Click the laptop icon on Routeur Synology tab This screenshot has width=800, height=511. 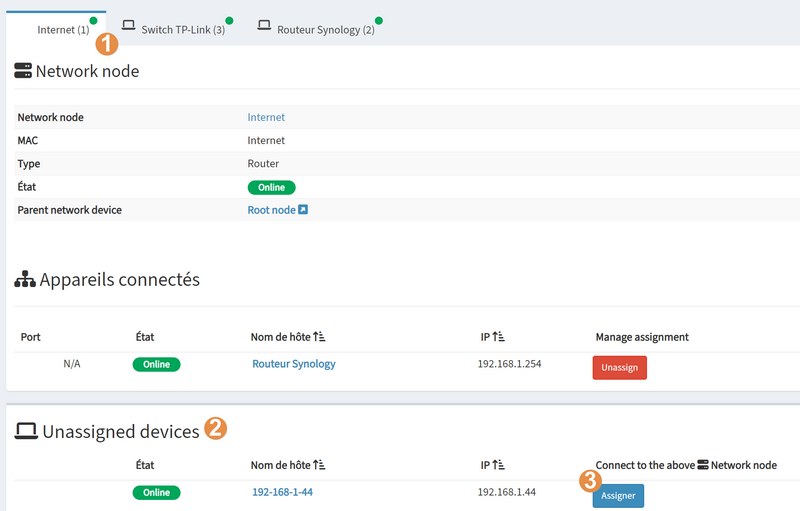click(x=264, y=25)
